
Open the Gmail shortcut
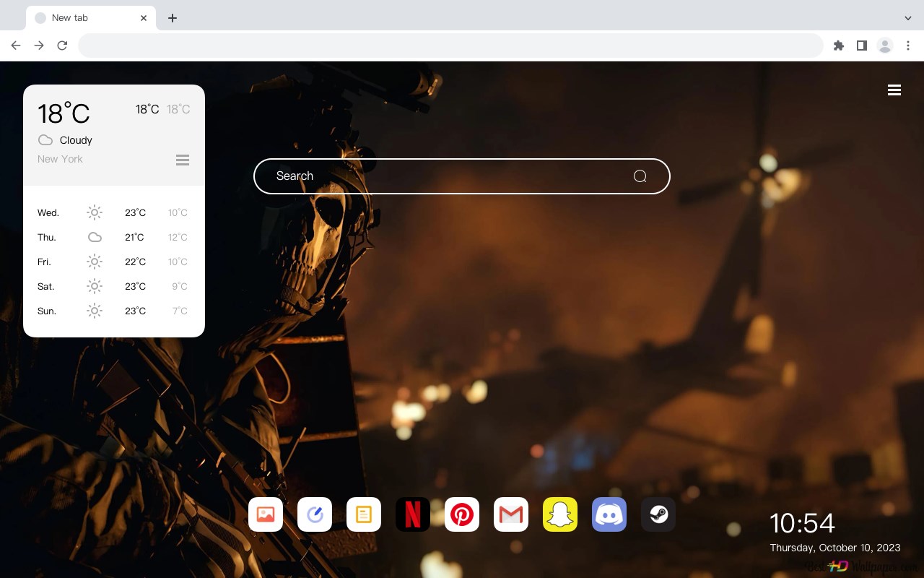511,514
